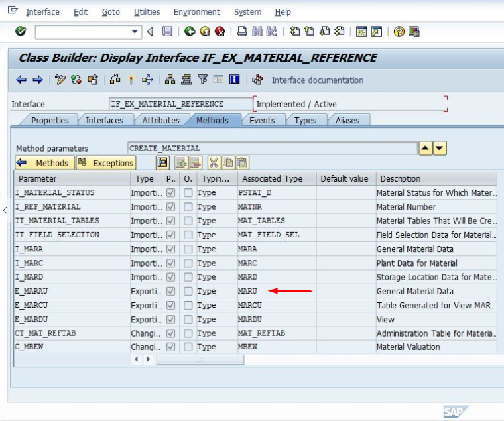
Task: Click the Description column header
Action: point(436,179)
